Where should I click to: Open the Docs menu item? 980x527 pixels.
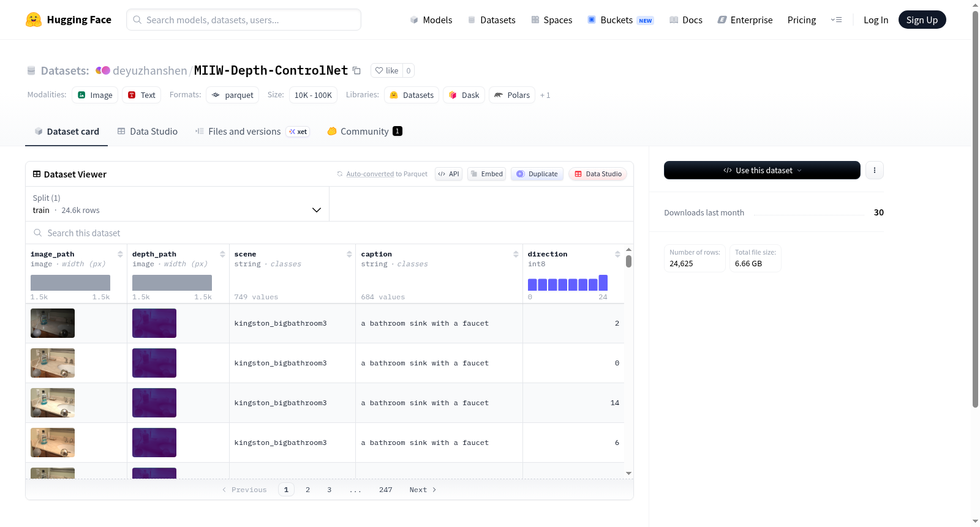(x=686, y=20)
